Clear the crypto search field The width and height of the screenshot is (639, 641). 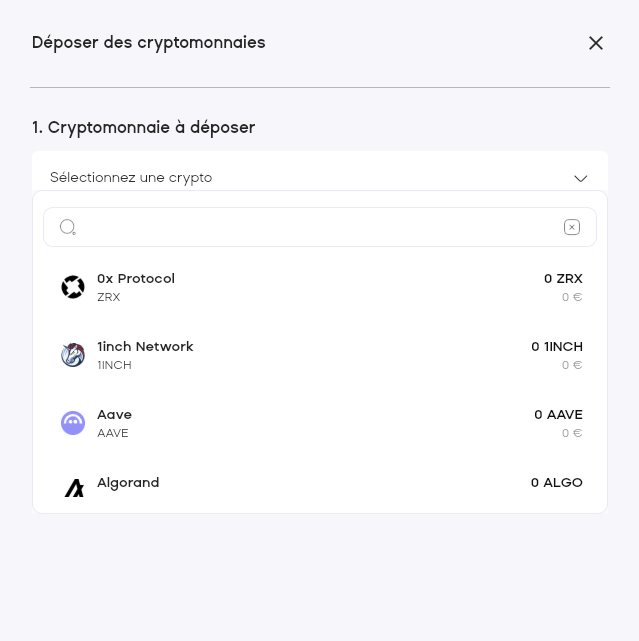[572, 227]
